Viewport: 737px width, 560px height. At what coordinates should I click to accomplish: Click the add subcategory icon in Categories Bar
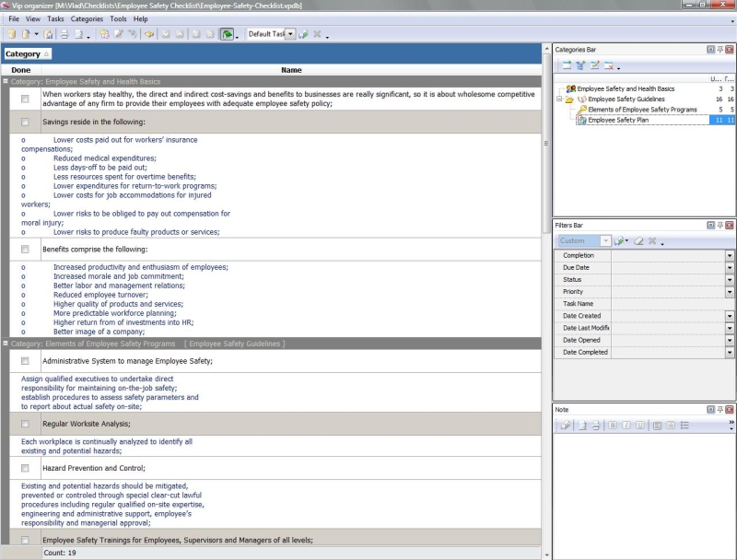(x=580, y=65)
